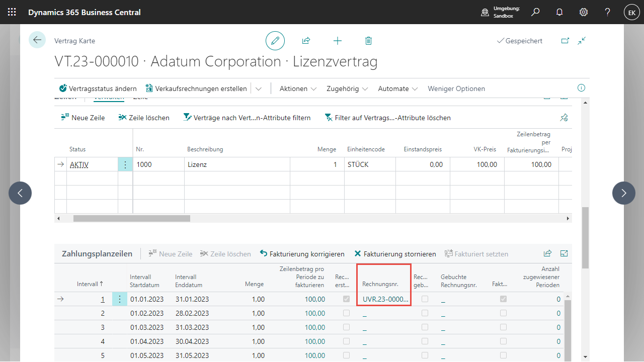
Task: Click Vertragsstatus ändern
Action: click(x=98, y=88)
